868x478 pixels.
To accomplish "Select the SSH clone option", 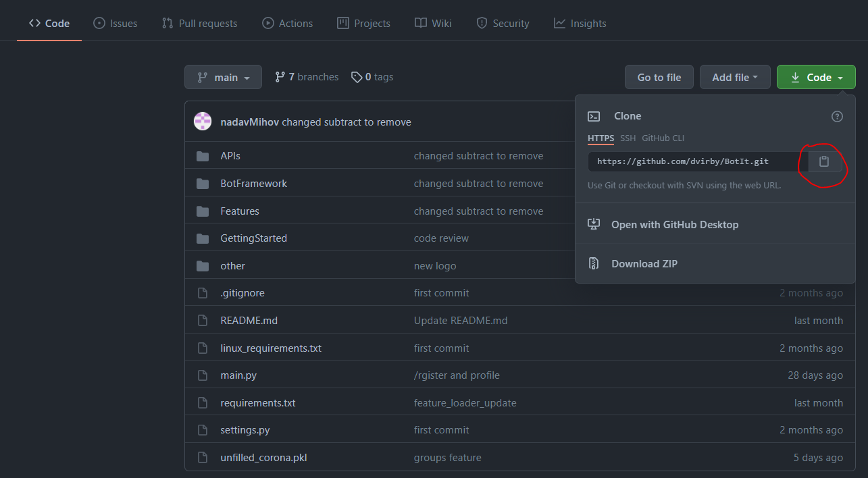I will click(x=628, y=138).
